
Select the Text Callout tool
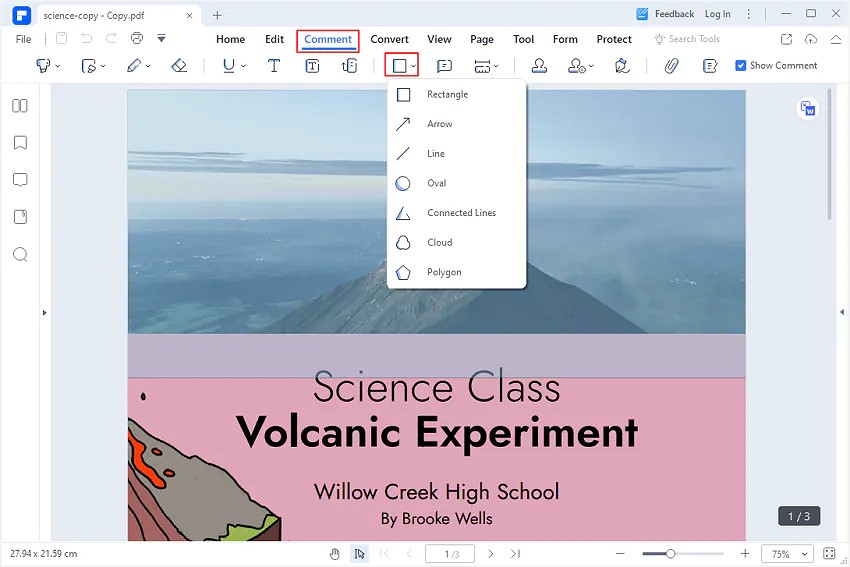pos(350,66)
